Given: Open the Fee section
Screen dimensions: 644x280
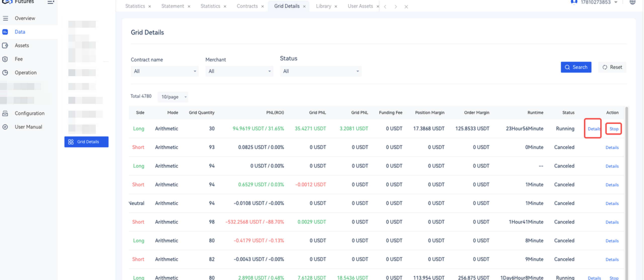Looking at the screenshot, I should [x=19, y=59].
